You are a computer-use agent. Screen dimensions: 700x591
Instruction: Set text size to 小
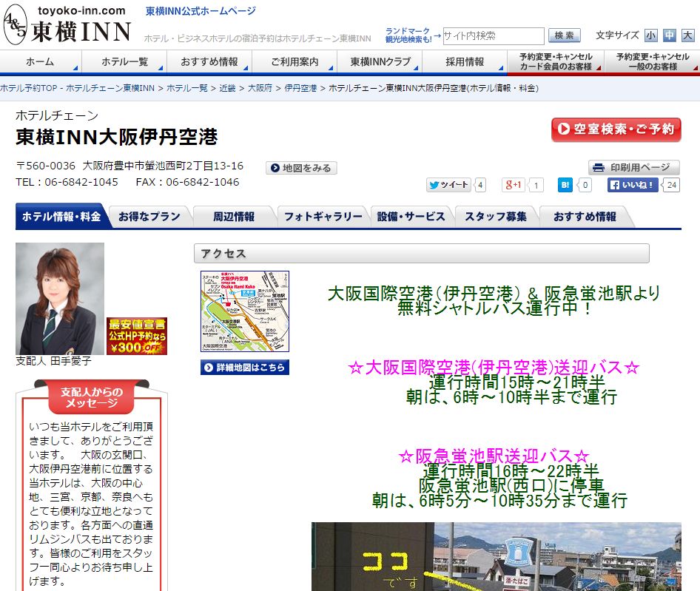coord(651,36)
